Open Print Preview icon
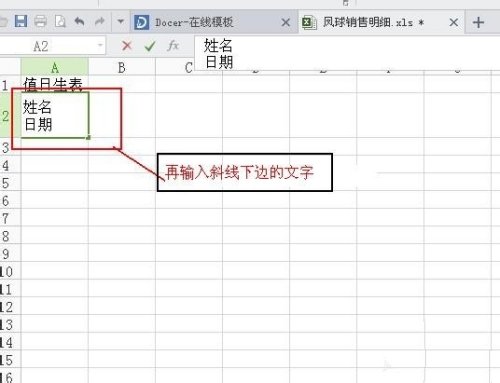The width and height of the screenshot is (500, 383). 60,22
